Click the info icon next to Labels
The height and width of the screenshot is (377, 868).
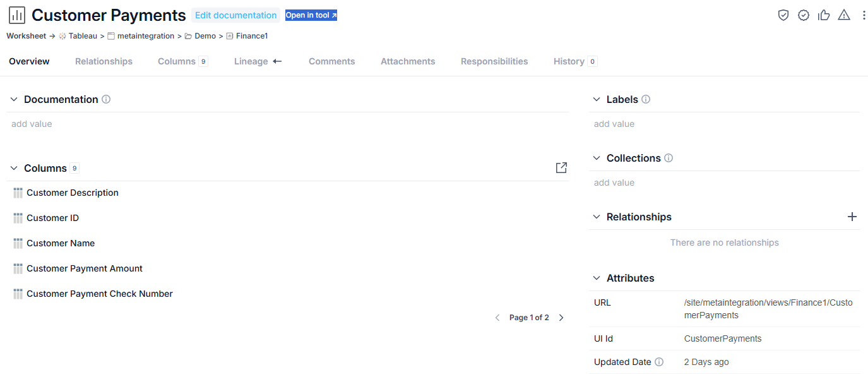tap(646, 99)
